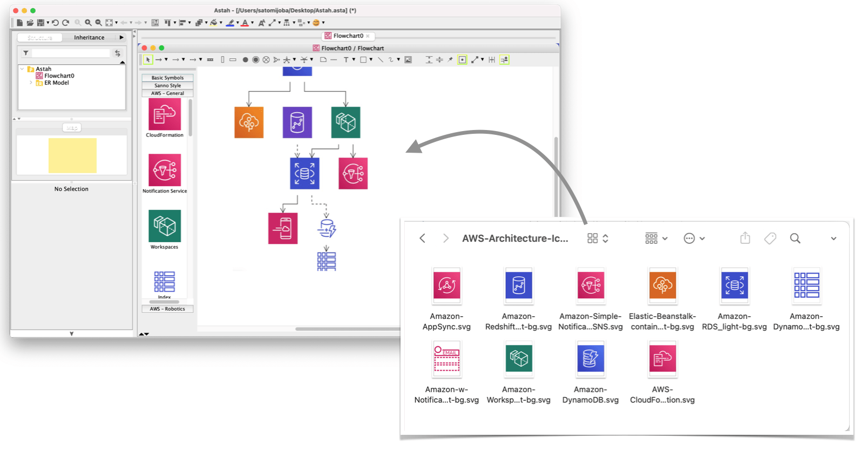Click the pin icon in diagram toolbar
The height and width of the screenshot is (451, 868).
click(450, 59)
